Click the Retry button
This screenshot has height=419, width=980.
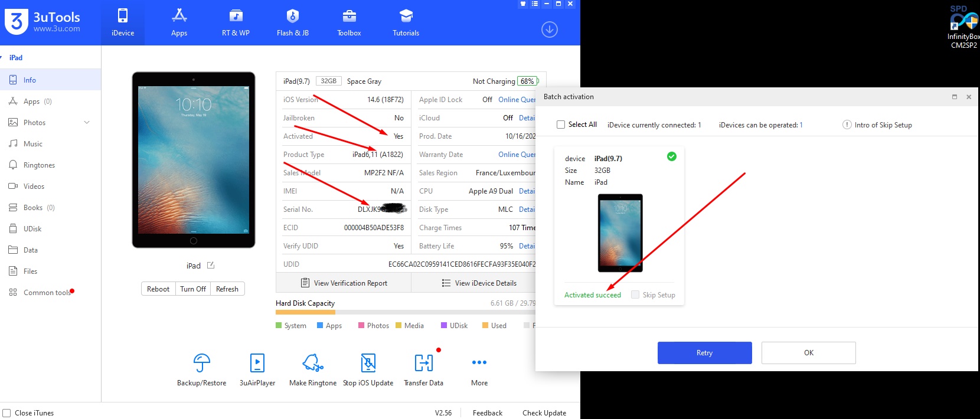pyautogui.click(x=705, y=353)
